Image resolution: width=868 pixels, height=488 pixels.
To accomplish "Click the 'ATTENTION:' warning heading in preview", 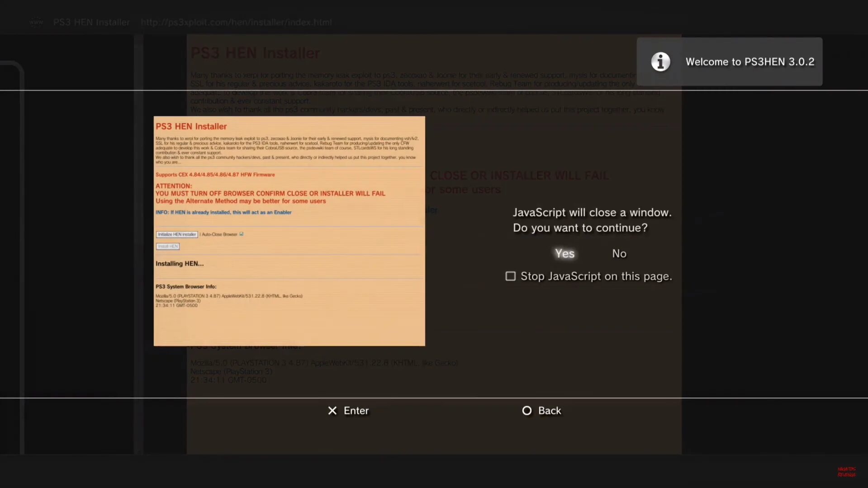I will click(x=174, y=186).
